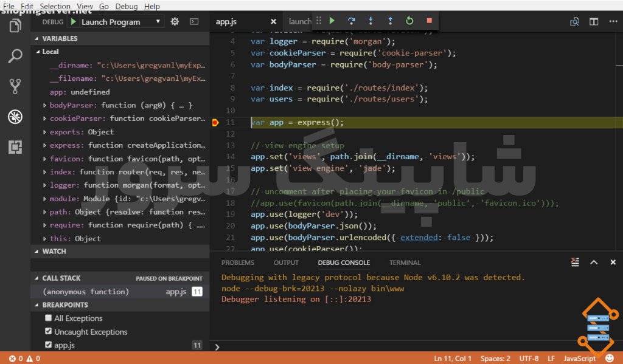623x364 pixels.
Task: Click the find-in-editor icon at top right
Action: click(x=574, y=21)
